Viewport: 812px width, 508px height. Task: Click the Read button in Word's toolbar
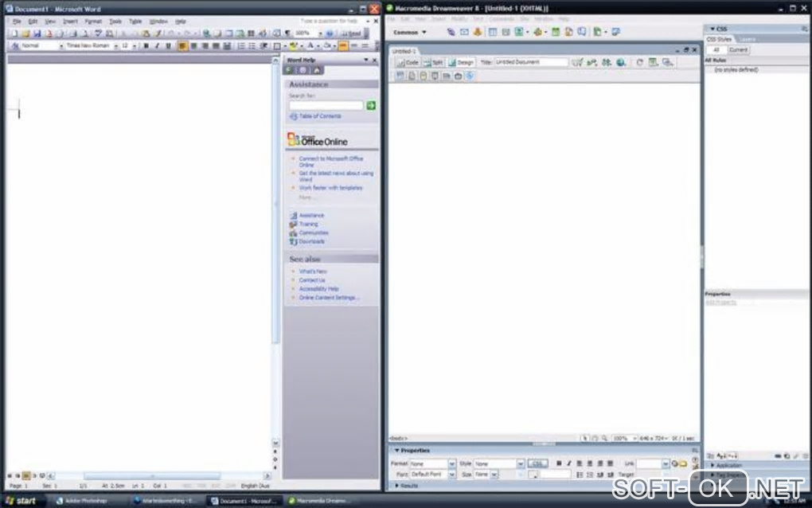pyautogui.click(x=351, y=33)
